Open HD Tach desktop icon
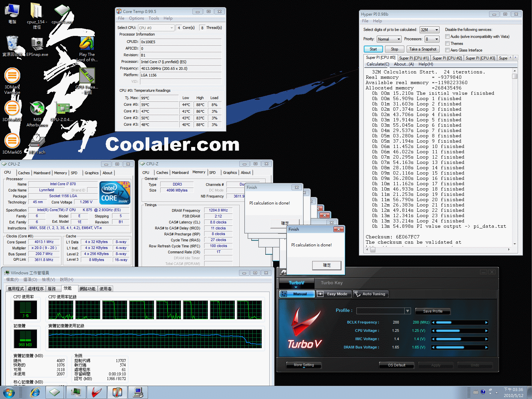 click(x=37, y=144)
